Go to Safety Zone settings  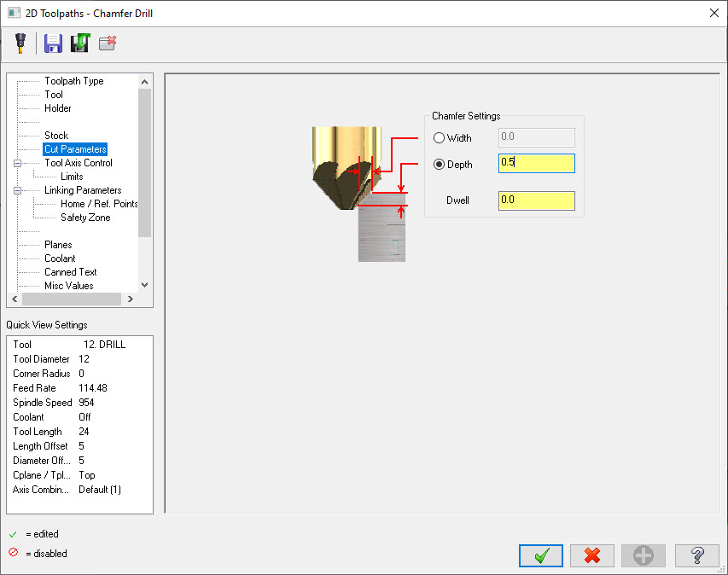[85, 218]
